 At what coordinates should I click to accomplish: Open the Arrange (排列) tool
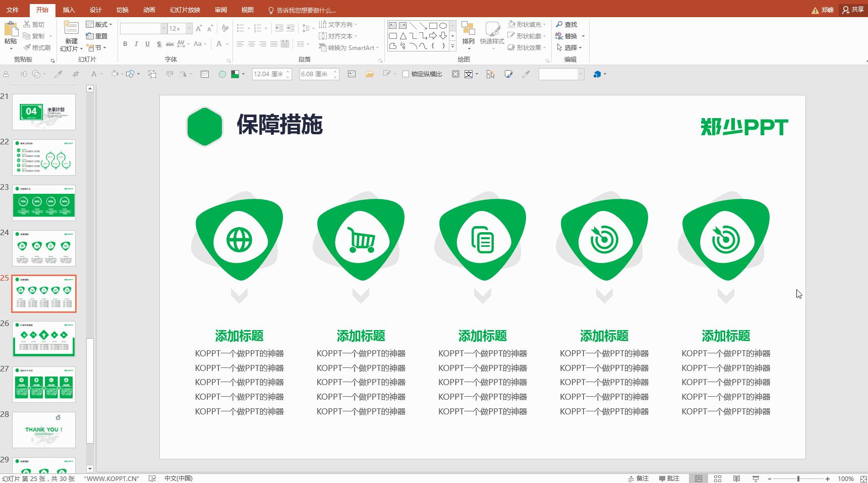[468, 30]
